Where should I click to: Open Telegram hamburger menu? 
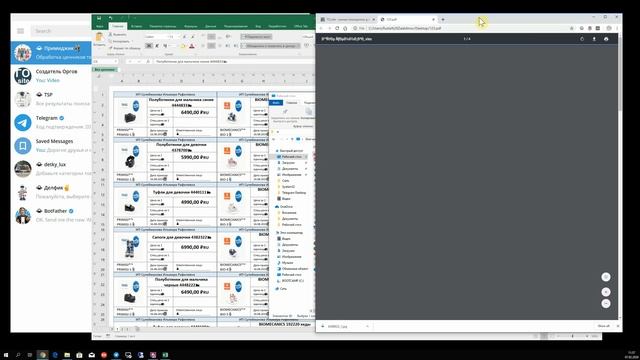click(20, 31)
